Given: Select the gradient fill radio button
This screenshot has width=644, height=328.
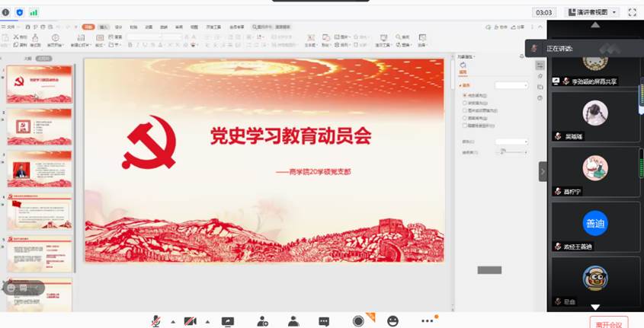Looking at the screenshot, I should coord(465,102).
